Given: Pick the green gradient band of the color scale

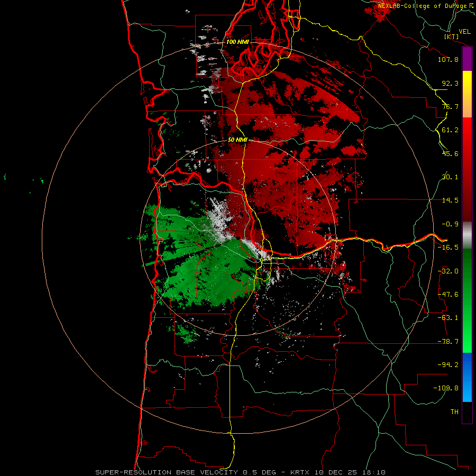Looking at the screenshot, I should point(467,300).
